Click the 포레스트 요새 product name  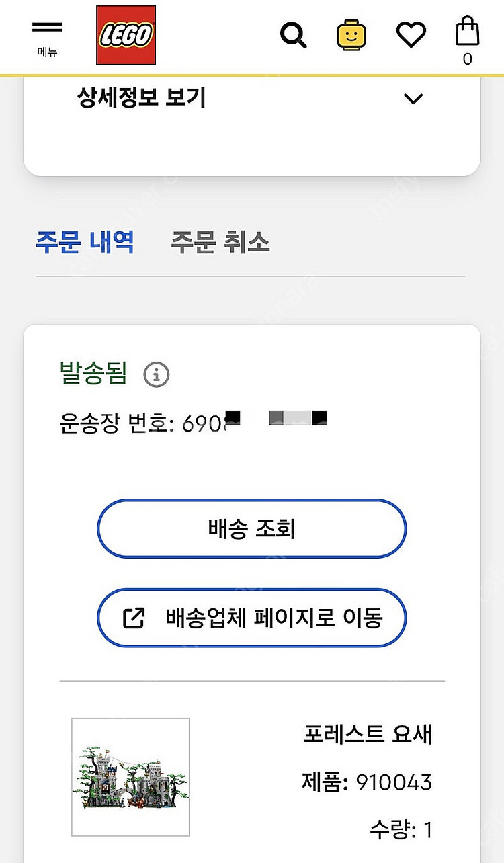coord(367,734)
